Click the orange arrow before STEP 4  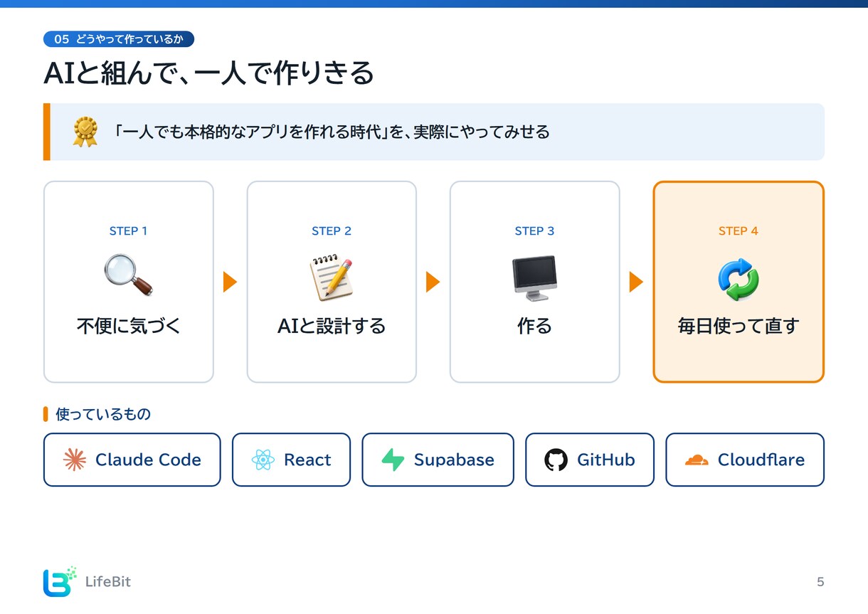(x=636, y=282)
